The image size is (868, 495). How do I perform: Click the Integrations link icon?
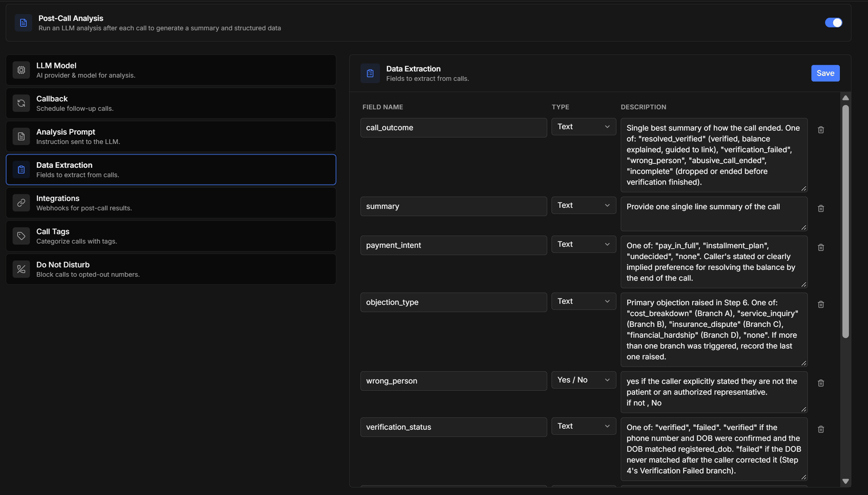[21, 202]
